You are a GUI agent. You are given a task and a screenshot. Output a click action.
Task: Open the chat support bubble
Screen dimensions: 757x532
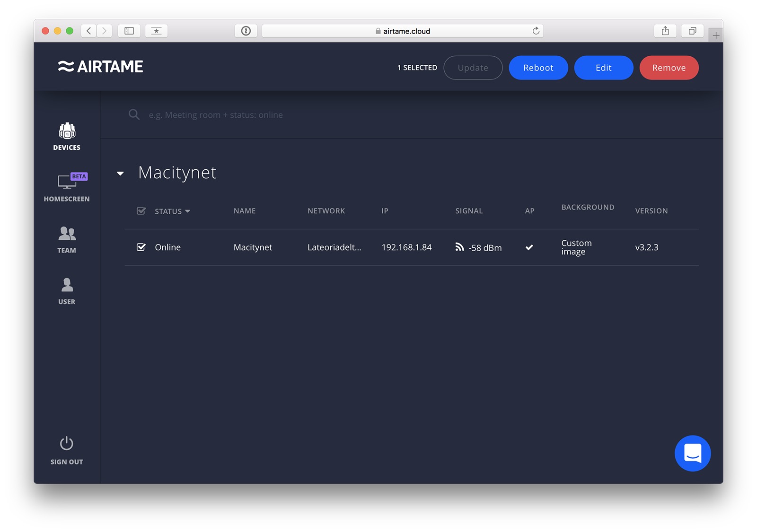tap(693, 454)
